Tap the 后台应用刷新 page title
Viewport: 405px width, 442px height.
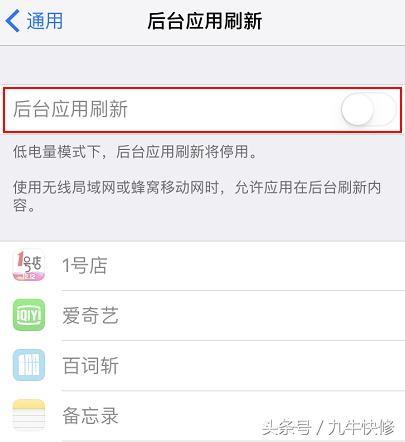tap(204, 21)
